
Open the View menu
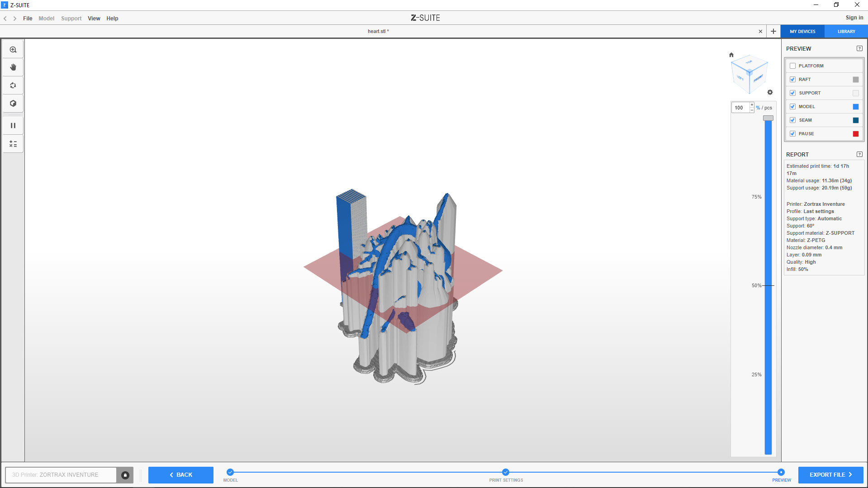coord(94,19)
